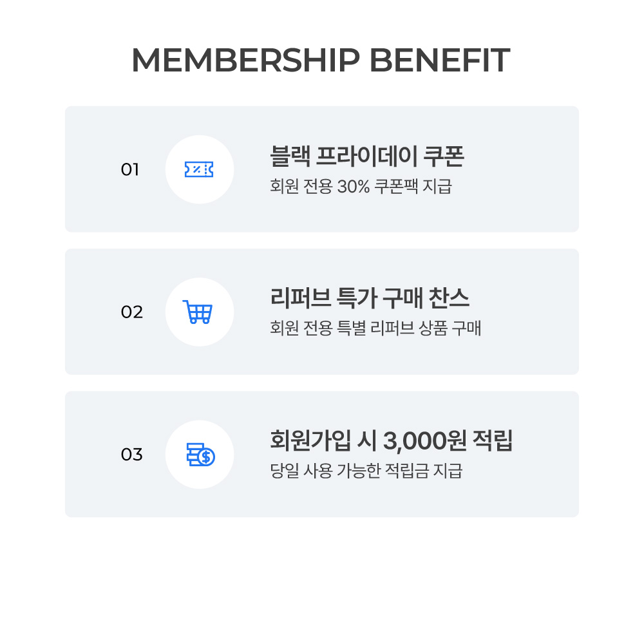
Task: Click the word 찬스 in second heading
Action: (450, 299)
